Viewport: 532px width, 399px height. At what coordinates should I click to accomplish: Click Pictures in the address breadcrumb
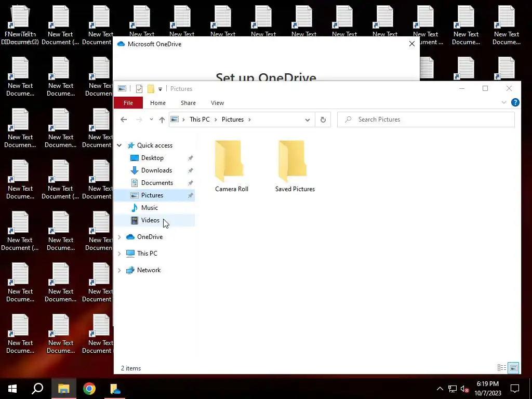233,119
